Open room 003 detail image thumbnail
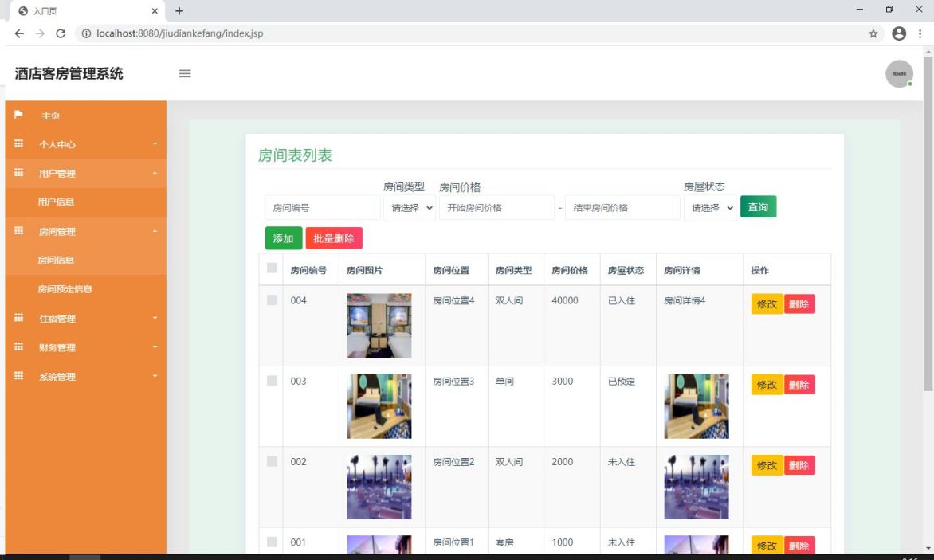The height and width of the screenshot is (560, 934). point(697,406)
